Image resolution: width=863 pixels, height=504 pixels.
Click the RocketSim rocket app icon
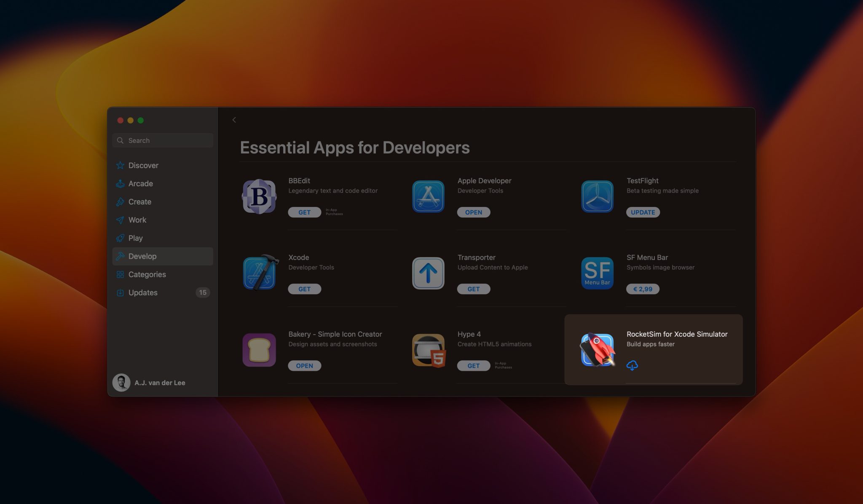click(x=598, y=350)
